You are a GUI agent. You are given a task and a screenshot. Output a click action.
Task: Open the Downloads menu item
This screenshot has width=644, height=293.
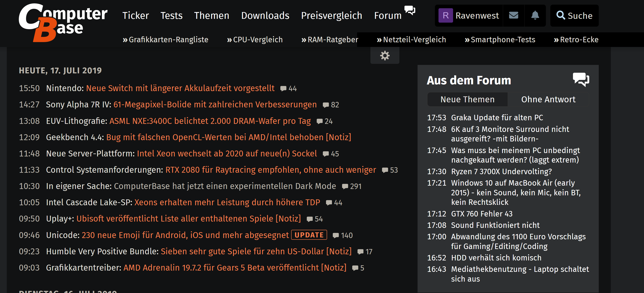(x=265, y=15)
